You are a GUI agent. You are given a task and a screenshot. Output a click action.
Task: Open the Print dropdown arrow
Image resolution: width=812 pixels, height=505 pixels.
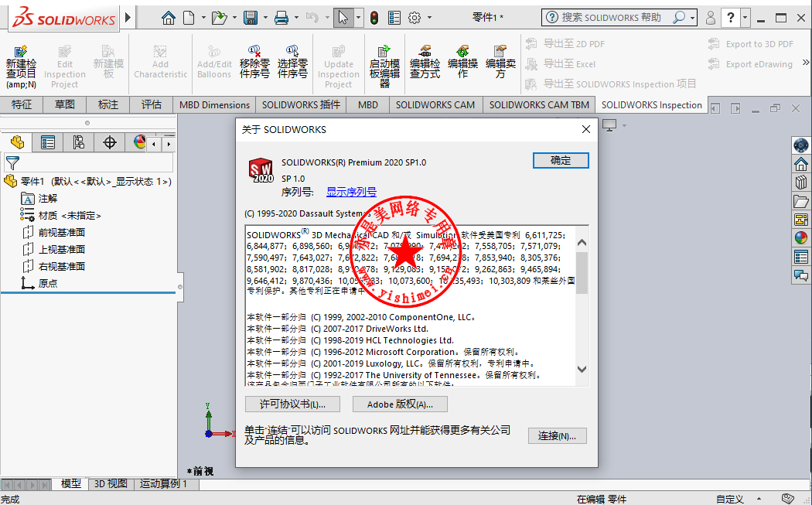pos(296,18)
